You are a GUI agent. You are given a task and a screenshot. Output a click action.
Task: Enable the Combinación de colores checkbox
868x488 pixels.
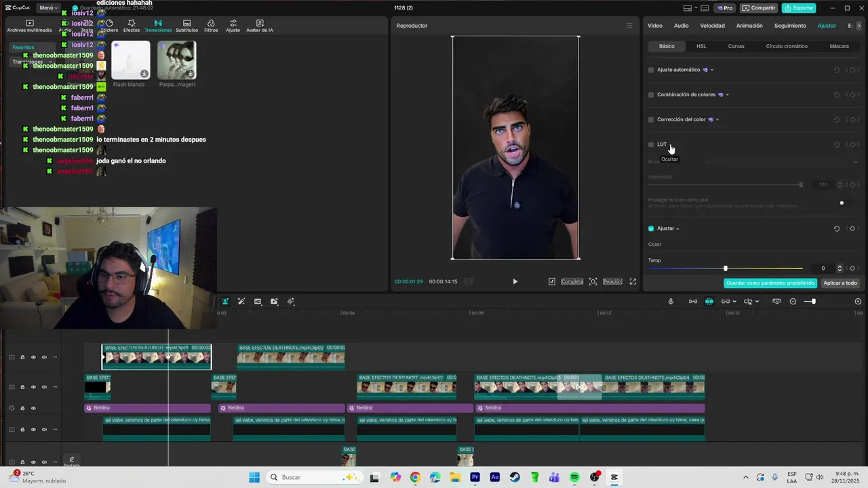click(651, 95)
